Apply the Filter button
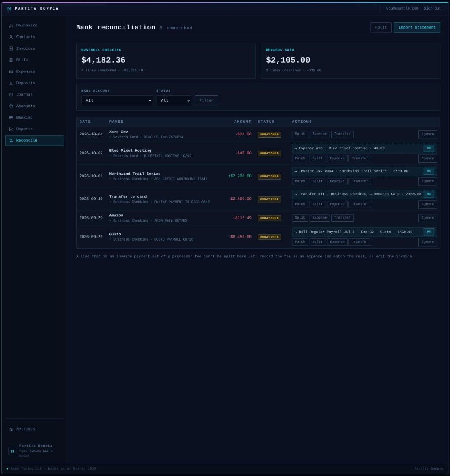Screen dimensions: 450x476 coord(206,100)
